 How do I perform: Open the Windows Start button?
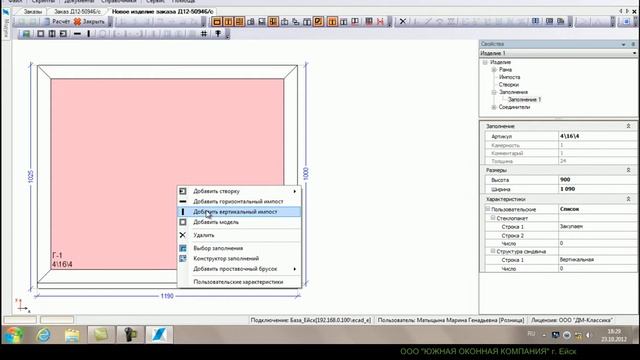(14, 335)
